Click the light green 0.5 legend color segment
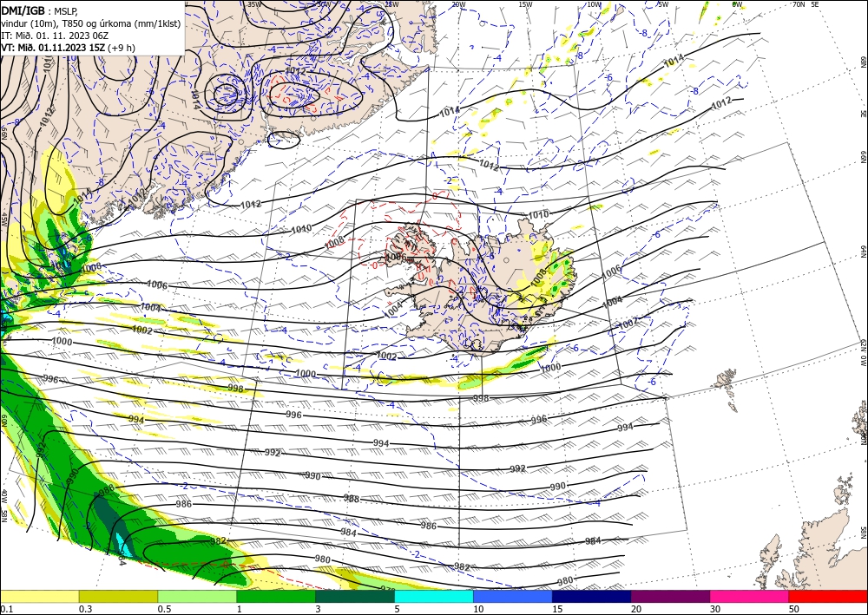 click(x=197, y=596)
